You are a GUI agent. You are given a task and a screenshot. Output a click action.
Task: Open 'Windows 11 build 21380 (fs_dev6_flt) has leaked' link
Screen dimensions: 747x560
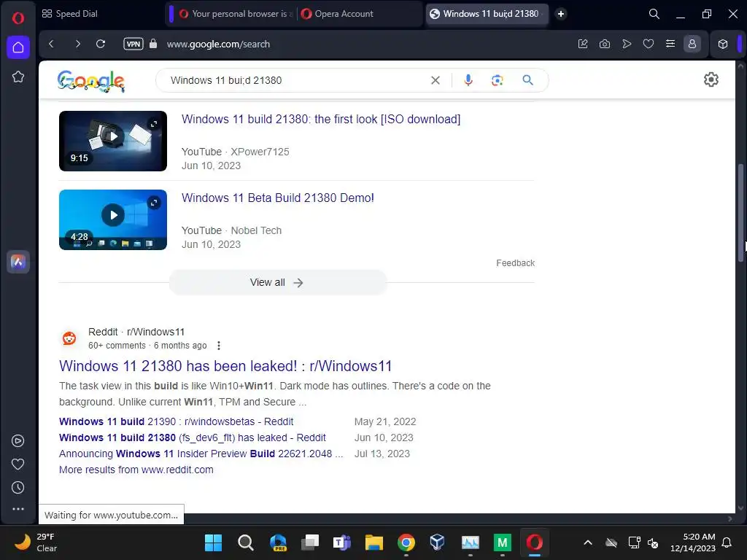point(193,437)
